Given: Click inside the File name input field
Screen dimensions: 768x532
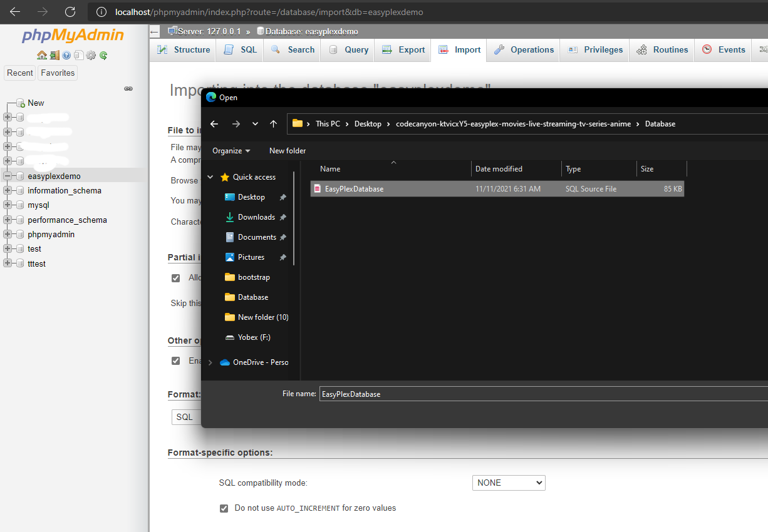Looking at the screenshot, I should pyautogui.click(x=438, y=394).
